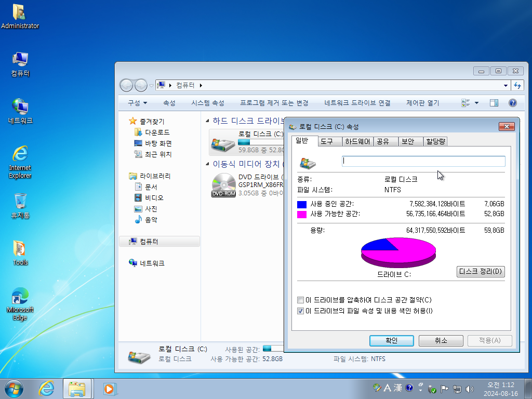Click the Windows Start button
This screenshot has width=532, height=399.
14,389
